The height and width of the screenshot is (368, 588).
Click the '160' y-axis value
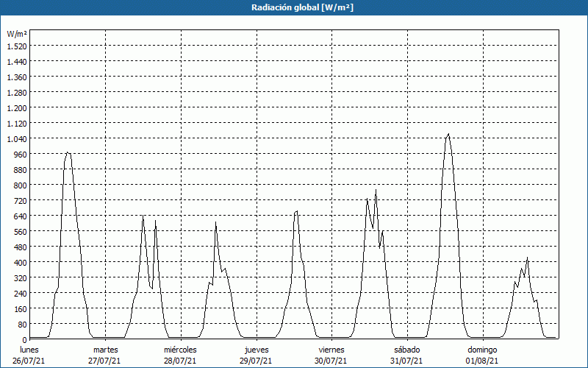tap(21, 309)
